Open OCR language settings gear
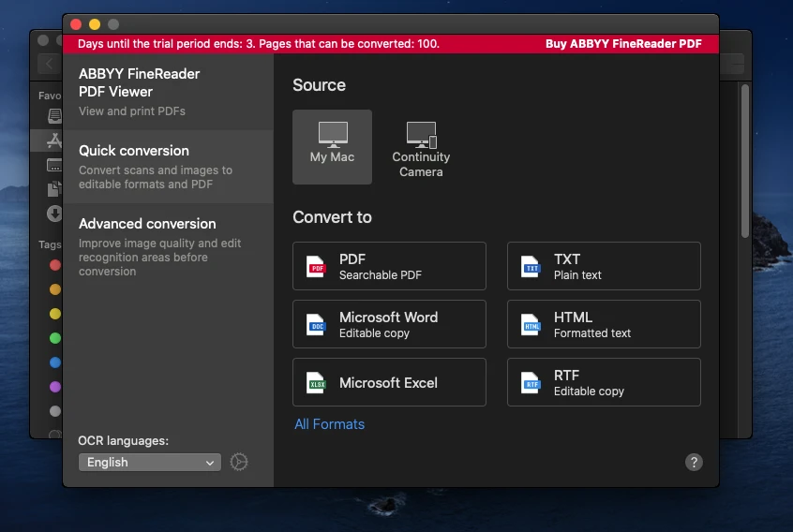The width and height of the screenshot is (793, 532). click(239, 462)
